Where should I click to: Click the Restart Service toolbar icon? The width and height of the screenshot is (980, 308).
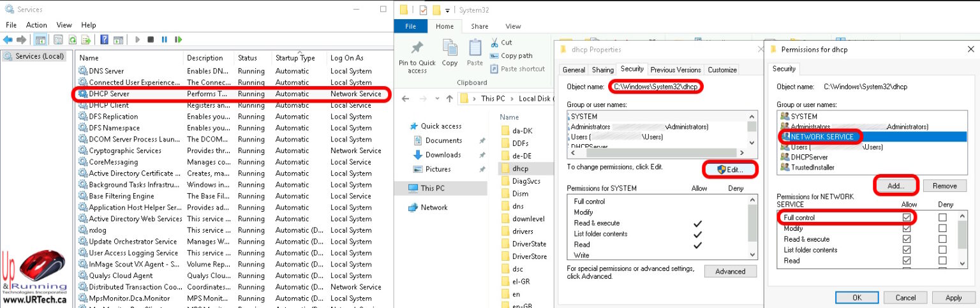coord(177,40)
